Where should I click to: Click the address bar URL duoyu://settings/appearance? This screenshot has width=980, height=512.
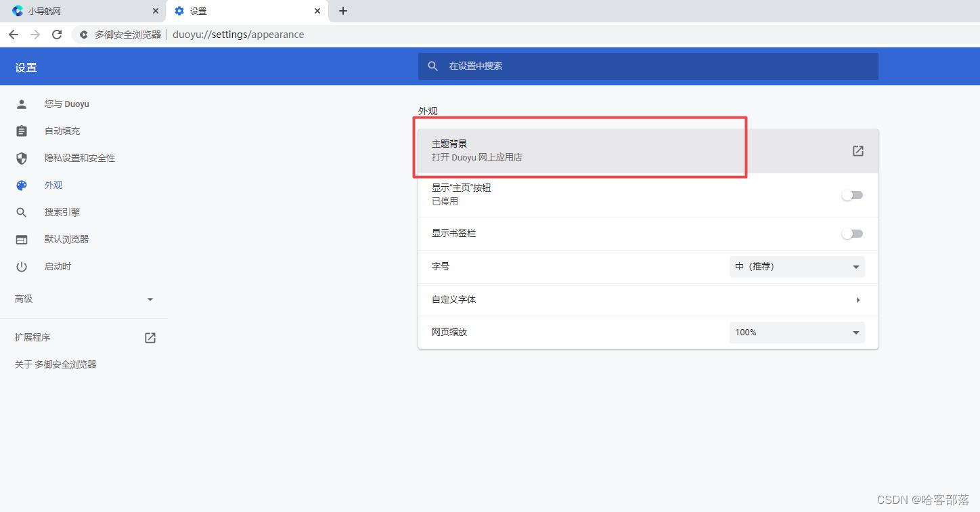point(238,35)
